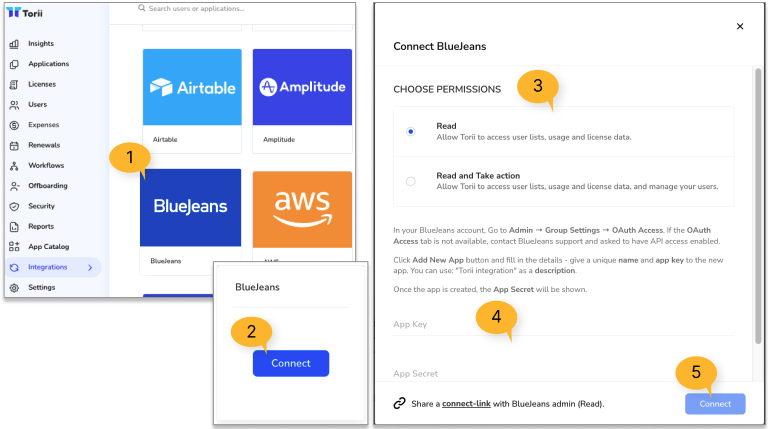Image resolution: width=768 pixels, height=429 pixels.
Task: Click the chain link icon beside the share text
Action: [x=400, y=403]
